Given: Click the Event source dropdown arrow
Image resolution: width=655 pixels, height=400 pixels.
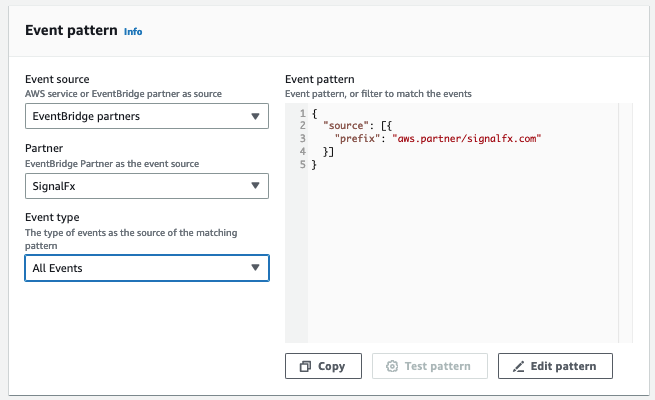Looking at the screenshot, I should (255, 116).
